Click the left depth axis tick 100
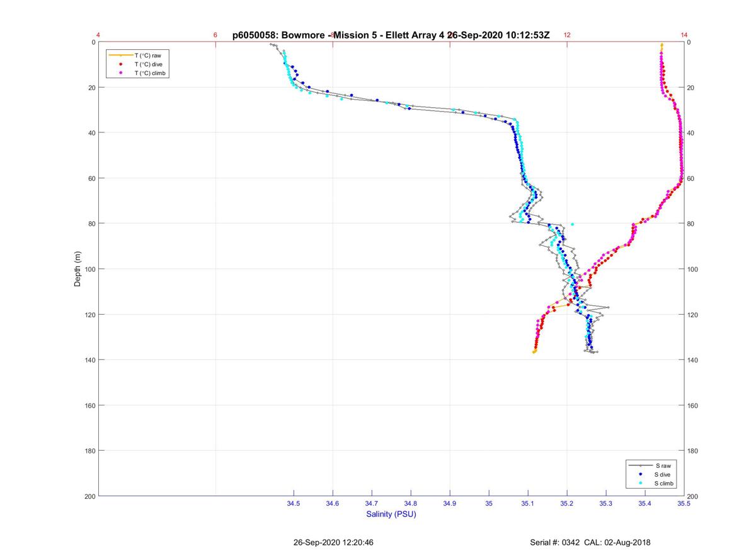This screenshot has width=756, height=558. [x=89, y=269]
